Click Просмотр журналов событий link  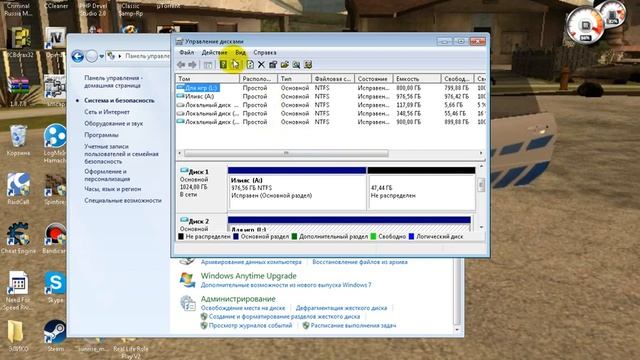[x=250, y=326]
